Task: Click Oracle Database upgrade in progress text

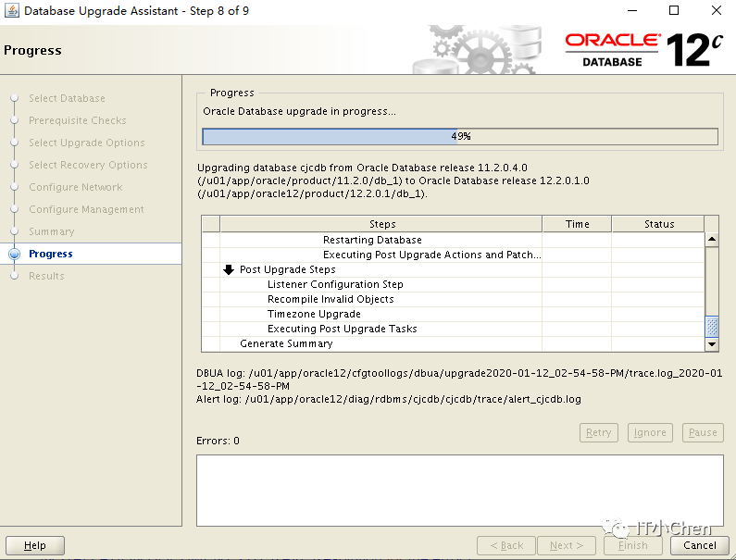Action: click(299, 111)
